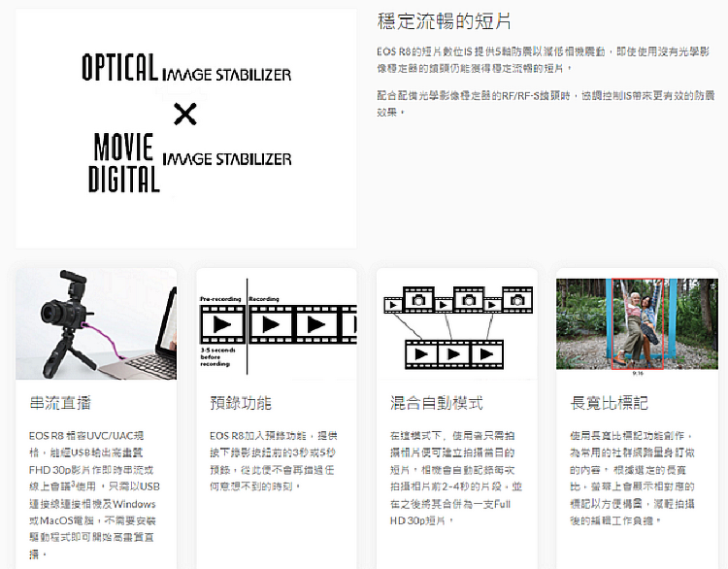The height and width of the screenshot is (569, 728).
Task: Open the hybrid auto film strip diagram
Action: 457,323
